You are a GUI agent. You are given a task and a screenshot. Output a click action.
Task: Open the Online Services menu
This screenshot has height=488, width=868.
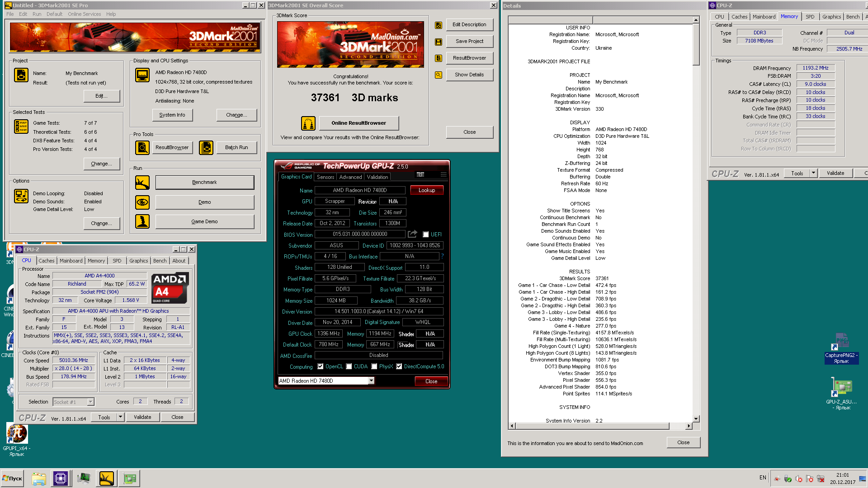tap(85, 14)
